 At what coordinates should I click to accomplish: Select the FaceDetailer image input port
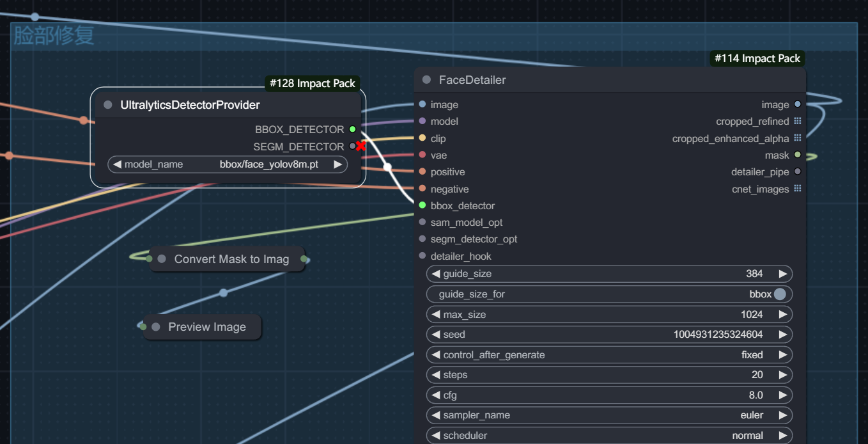[422, 104]
